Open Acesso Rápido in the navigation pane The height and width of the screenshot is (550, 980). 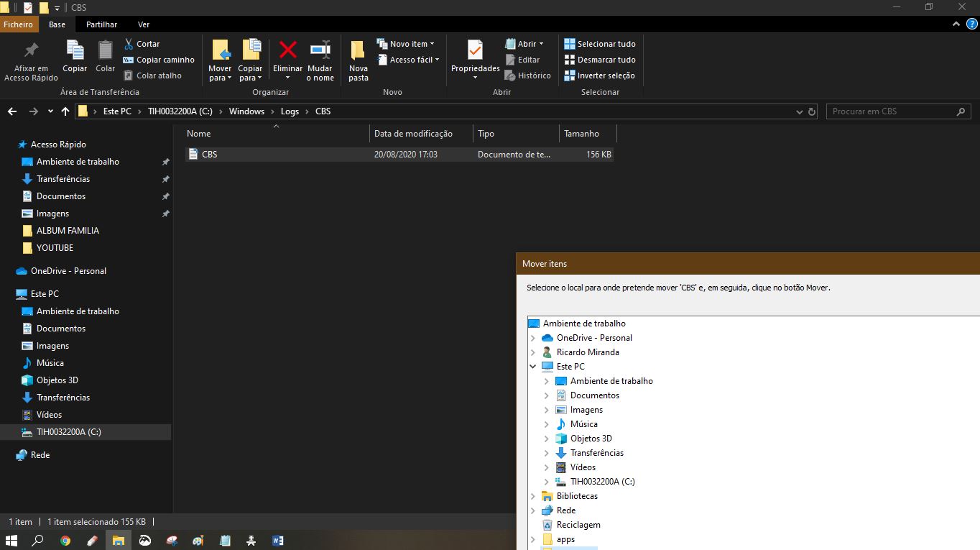58,145
